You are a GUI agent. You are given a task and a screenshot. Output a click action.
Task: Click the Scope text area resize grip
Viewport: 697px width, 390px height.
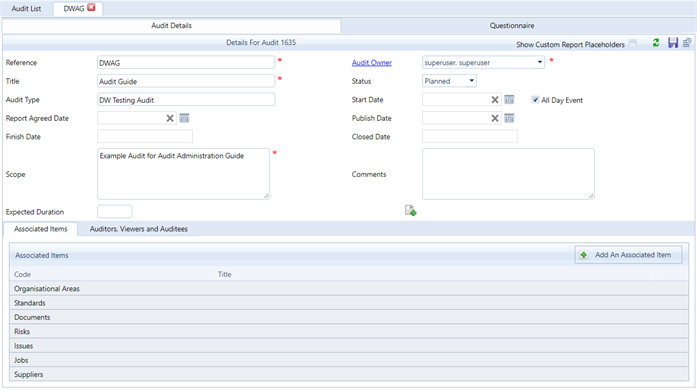coord(266,196)
